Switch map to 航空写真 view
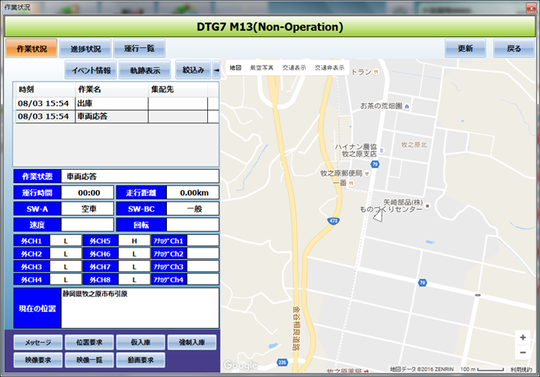 [261, 68]
